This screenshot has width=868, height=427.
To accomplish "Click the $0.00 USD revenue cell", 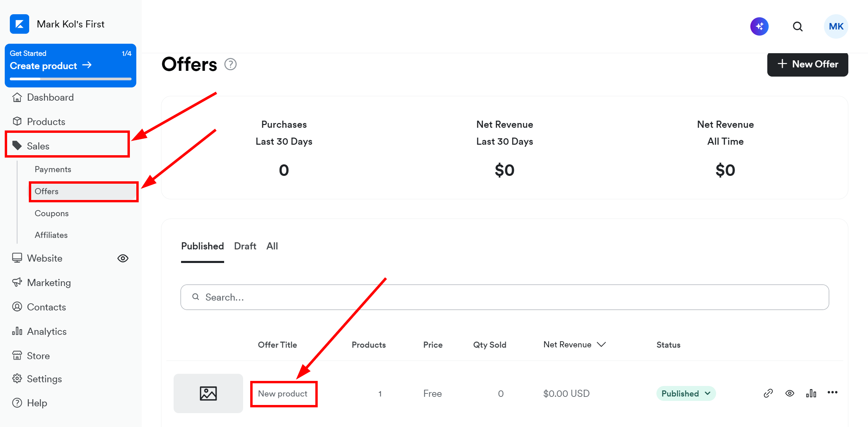I will [x=566, y=394].
